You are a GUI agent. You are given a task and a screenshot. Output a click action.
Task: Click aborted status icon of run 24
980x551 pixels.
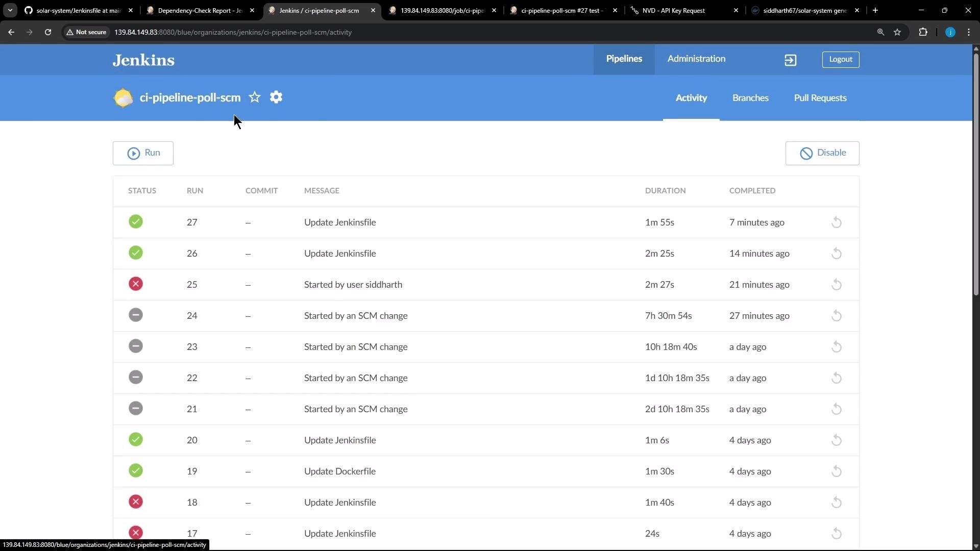[x=136, y=315]
